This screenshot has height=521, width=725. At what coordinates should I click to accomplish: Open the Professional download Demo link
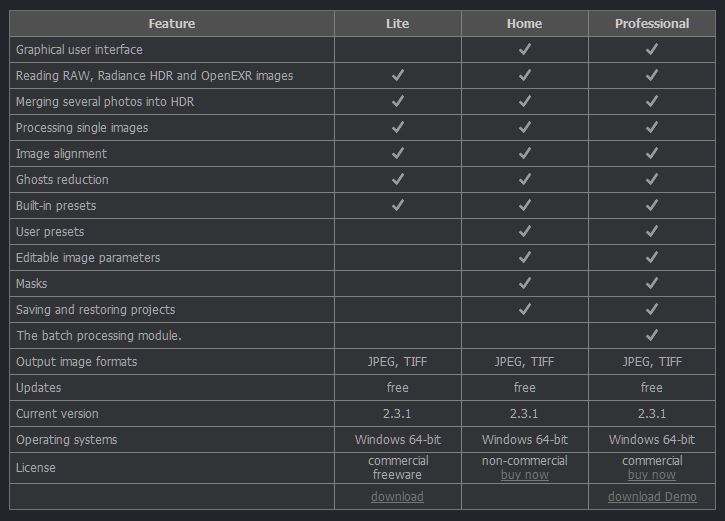coord(651,497)
